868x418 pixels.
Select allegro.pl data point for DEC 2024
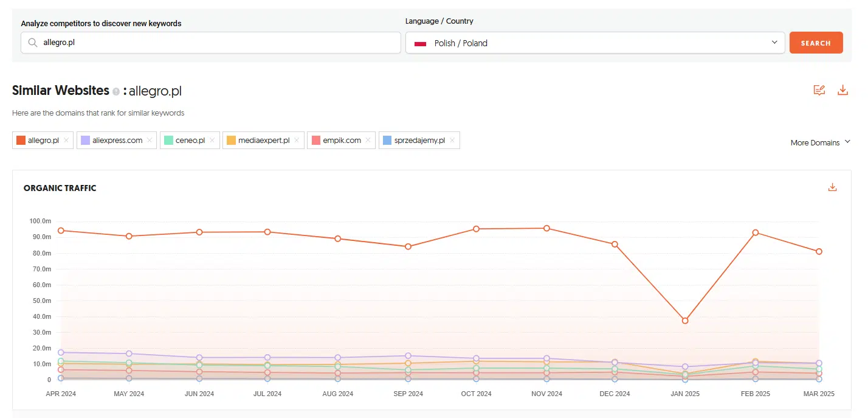(x=615, y=245)
